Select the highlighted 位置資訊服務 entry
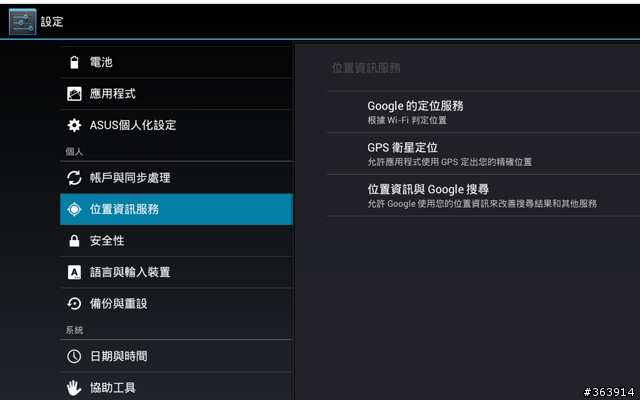 (x=176, y=209)
